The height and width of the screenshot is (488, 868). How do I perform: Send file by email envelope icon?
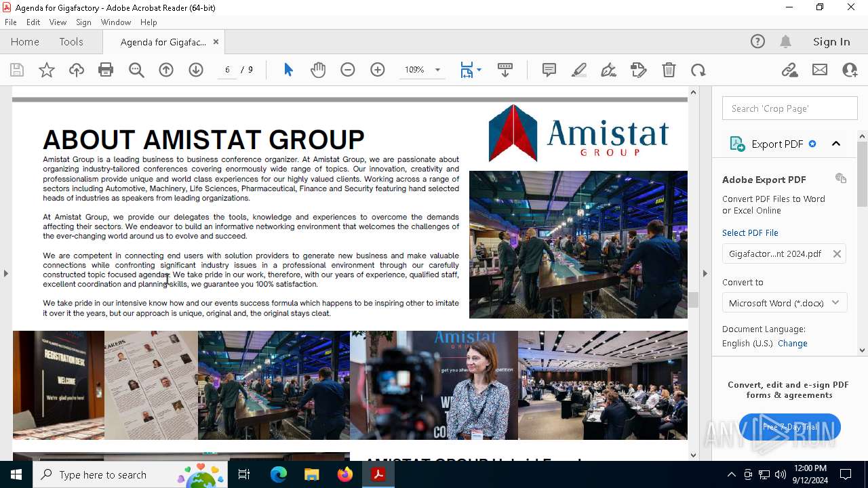click(x=820, y=70)
